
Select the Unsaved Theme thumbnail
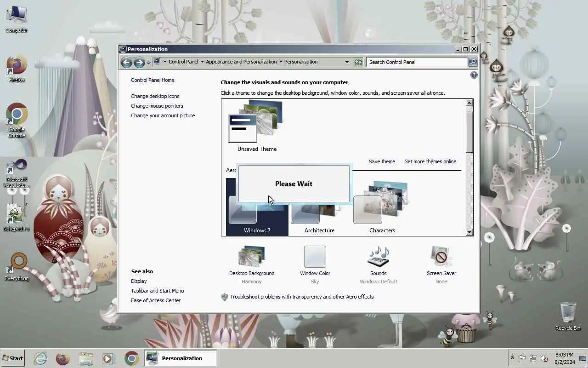pyautogui.click(x=256, y=126)
